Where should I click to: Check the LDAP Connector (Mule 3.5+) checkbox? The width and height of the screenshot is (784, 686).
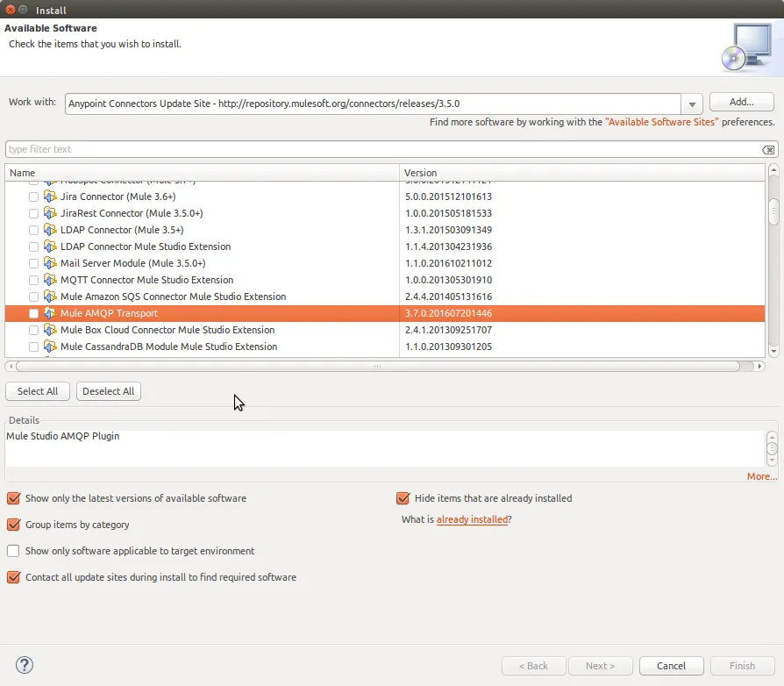[x=33, y=231]
